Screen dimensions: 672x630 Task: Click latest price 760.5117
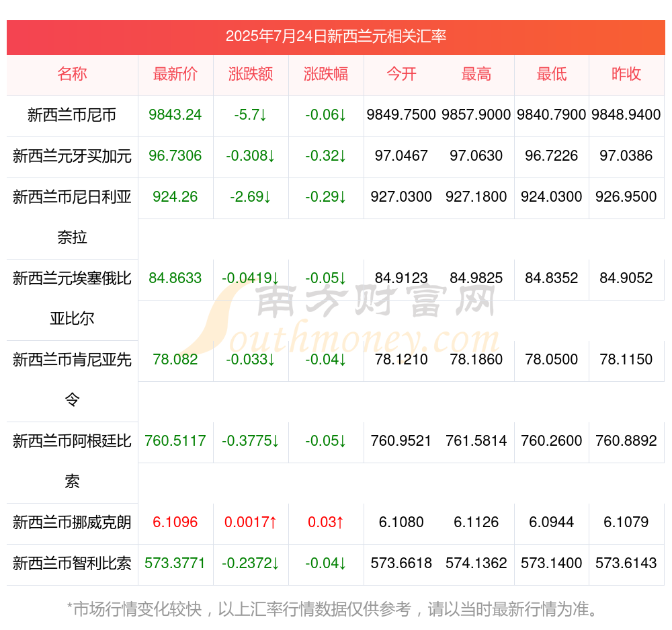coord(175,441)
